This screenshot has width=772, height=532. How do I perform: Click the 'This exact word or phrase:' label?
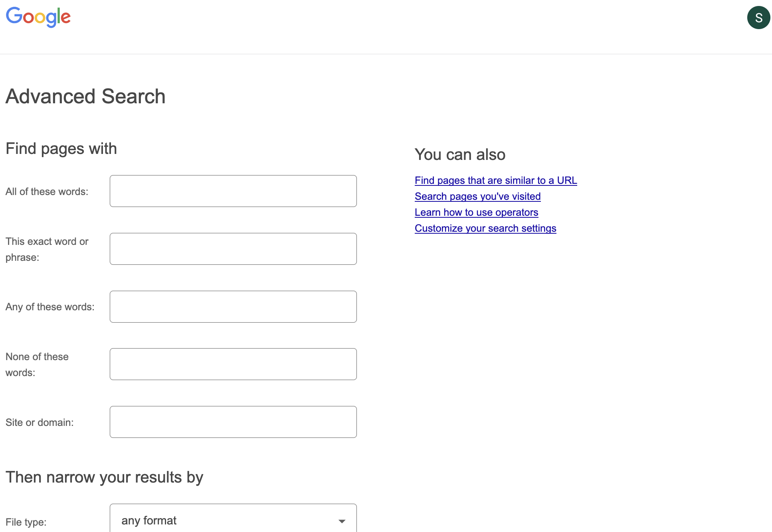click(x=47, y=249)
